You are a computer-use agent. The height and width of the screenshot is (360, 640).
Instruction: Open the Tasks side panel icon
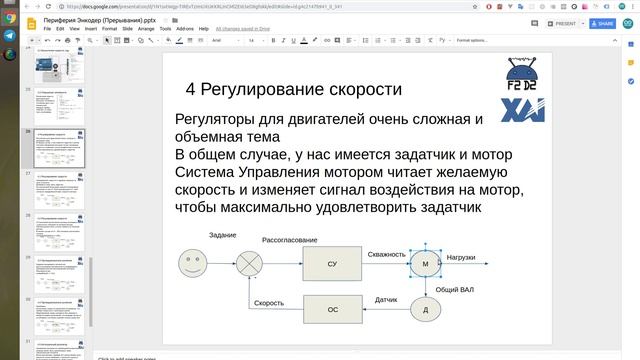631,81
